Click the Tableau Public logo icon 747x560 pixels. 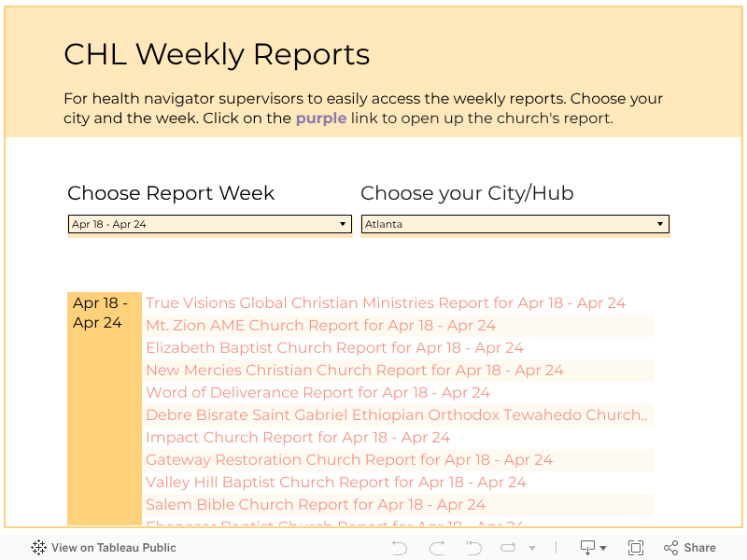pos(38,548)
